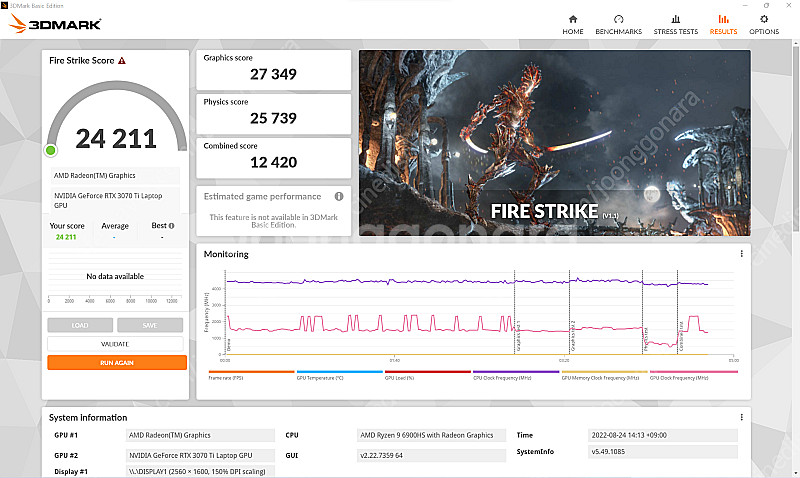The height and width of the screenshot is (478, 800).
Task: Click the GPU #2 value field
Action: [x=200, y=455]
